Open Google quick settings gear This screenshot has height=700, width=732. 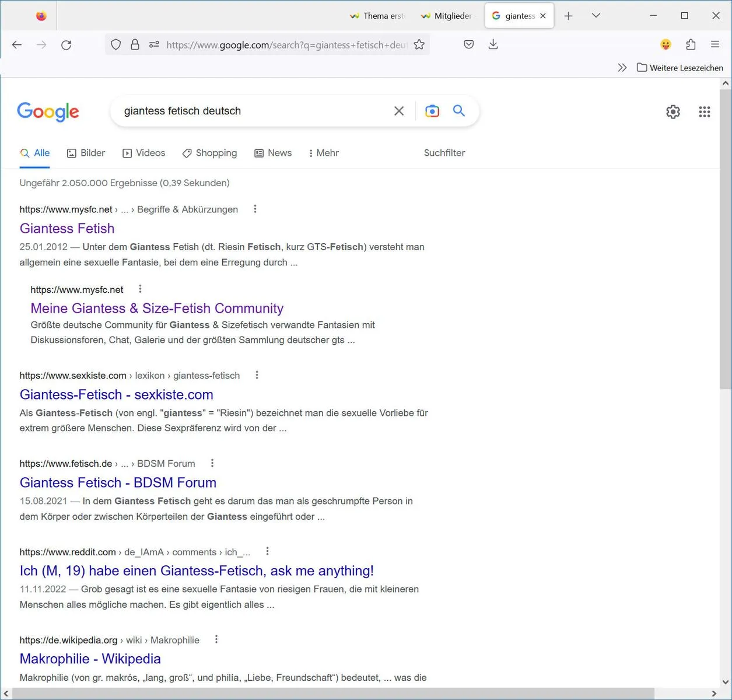673,111
